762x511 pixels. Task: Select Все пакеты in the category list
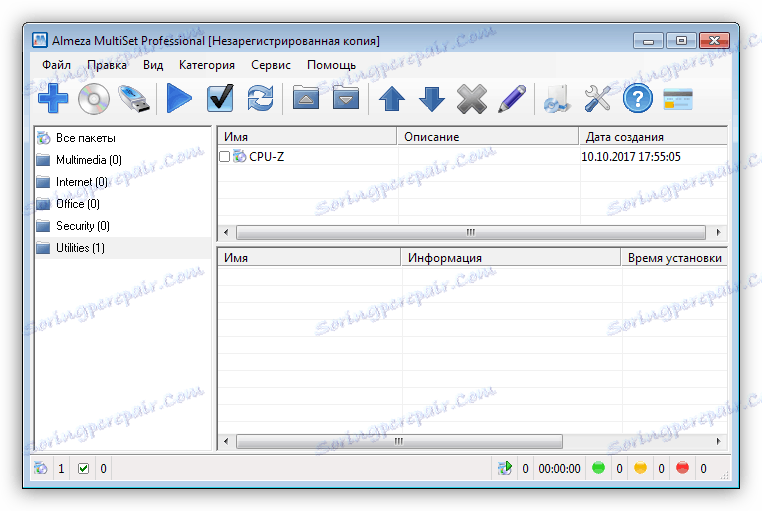(122, 138)
